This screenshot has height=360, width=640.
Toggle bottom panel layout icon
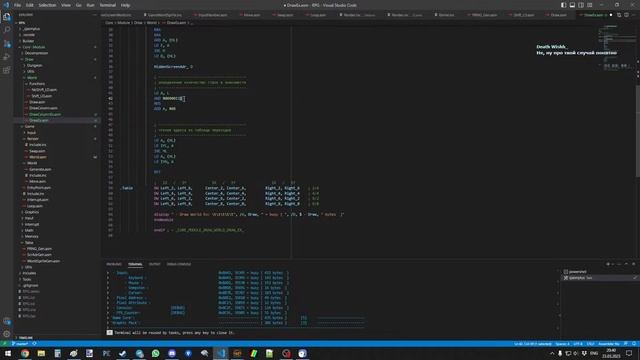572,5
